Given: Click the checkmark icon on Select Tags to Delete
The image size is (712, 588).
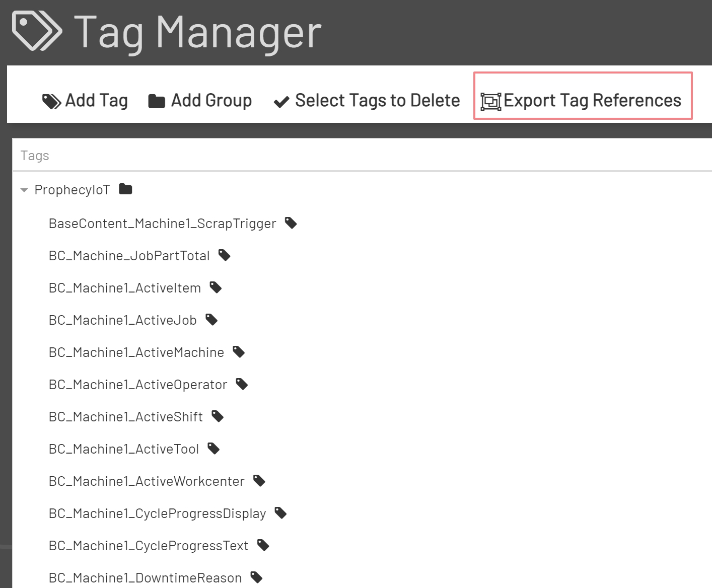Looking at the screenshot, I should (281, 101).
